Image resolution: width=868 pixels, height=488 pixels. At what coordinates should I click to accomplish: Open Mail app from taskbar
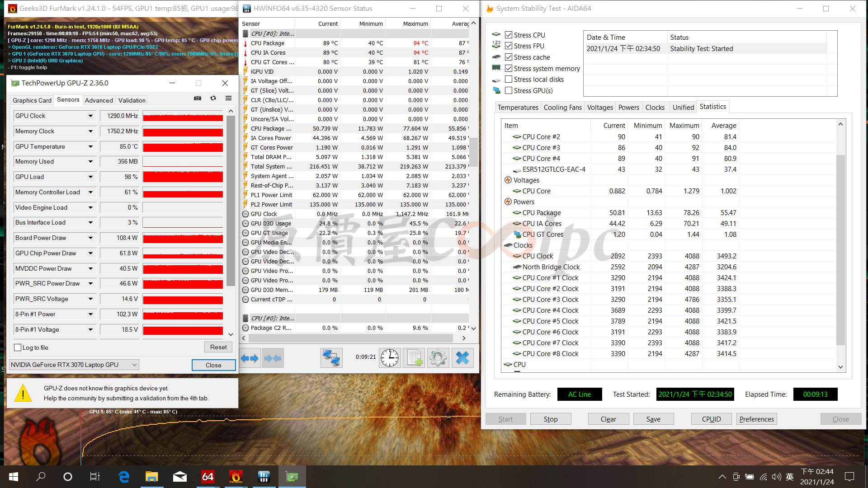[x=180, y=477]
